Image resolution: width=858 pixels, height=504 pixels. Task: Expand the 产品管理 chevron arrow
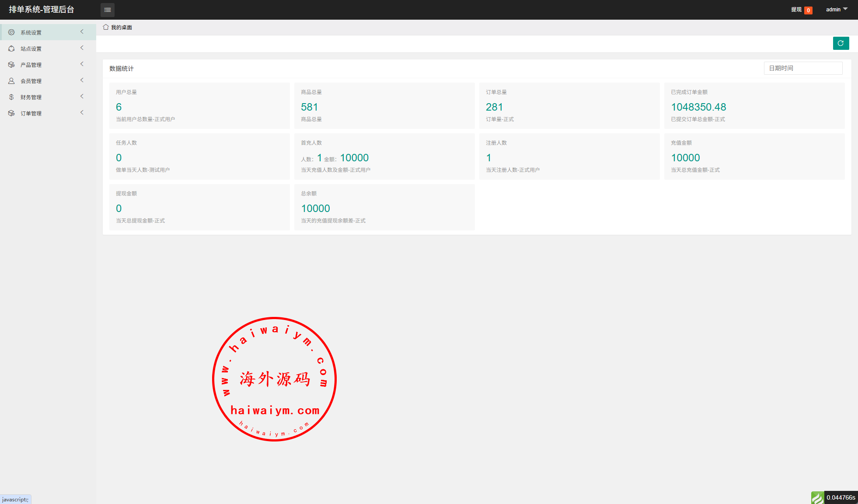82,64
